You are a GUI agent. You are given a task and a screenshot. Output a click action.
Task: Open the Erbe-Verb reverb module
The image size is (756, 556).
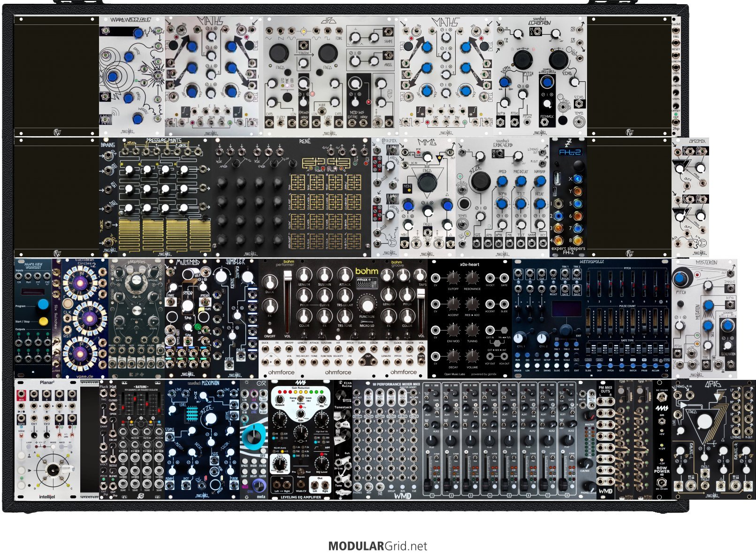503,197
